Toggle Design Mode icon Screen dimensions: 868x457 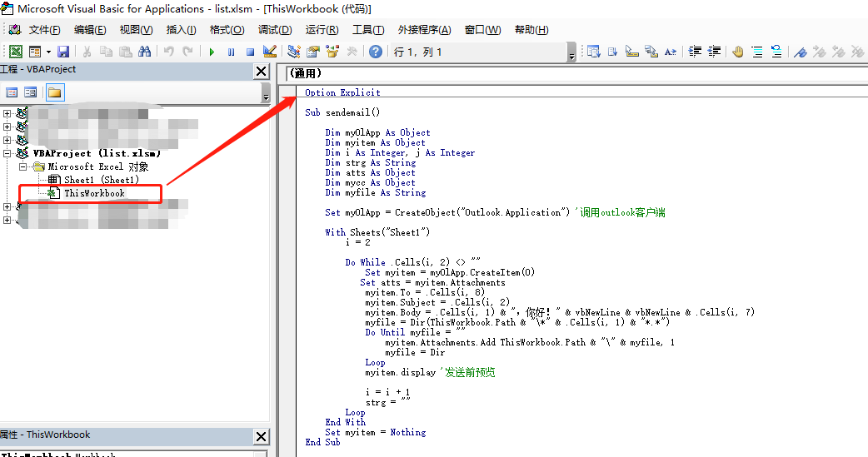(270, 52)
